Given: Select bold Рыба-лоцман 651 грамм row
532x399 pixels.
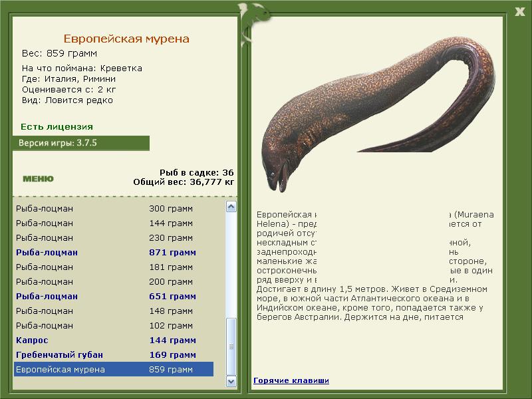Looking at the screenshot, I should click(x=114, y=296).
